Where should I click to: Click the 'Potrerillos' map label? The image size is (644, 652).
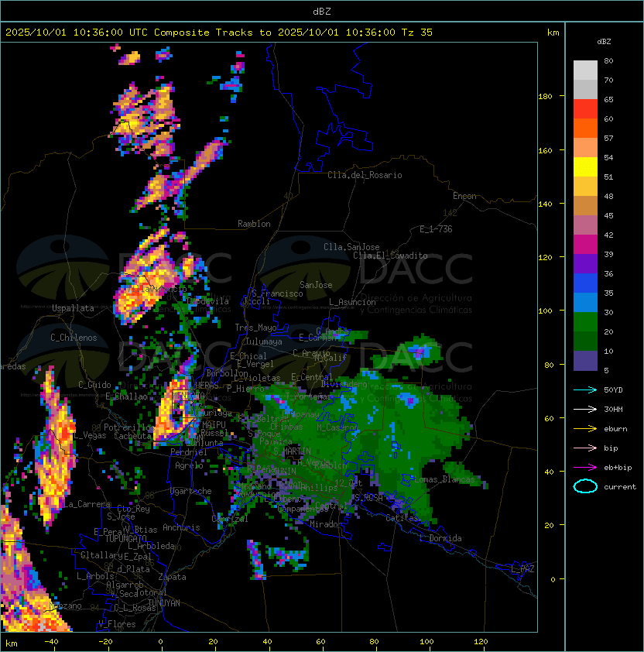pyautogui.click(x=130, y=427)
